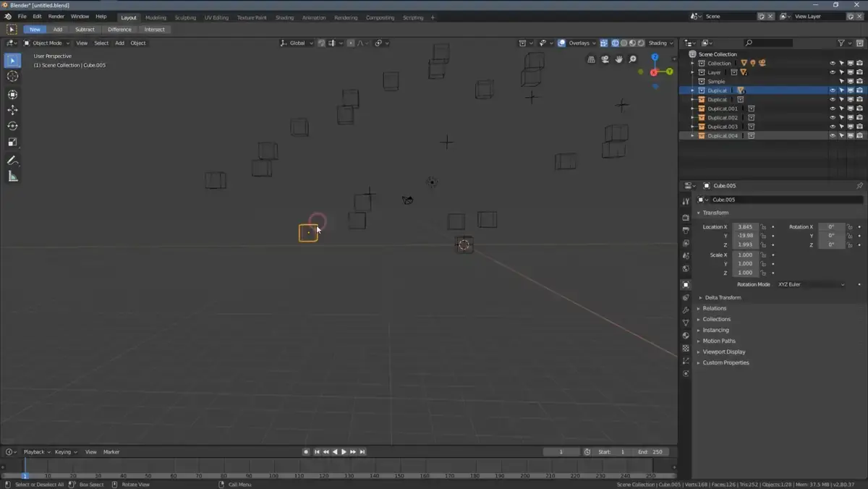This screenshot has height=489, width=868.
Task: Click the Subtract selection mode button
Action: pos(85,30)
